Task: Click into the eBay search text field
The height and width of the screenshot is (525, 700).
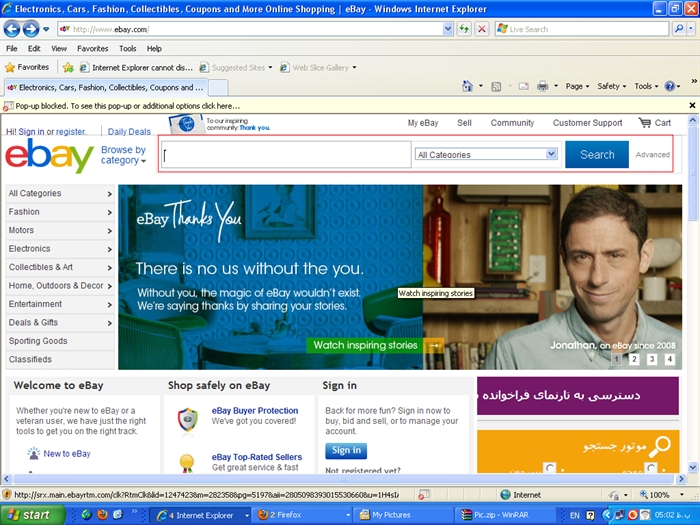Action: point(286,154)
